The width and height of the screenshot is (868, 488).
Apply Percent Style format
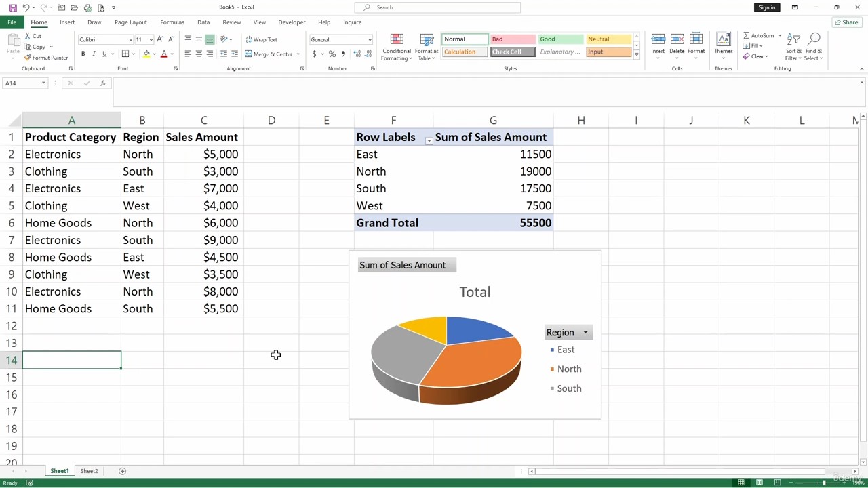(332, 54)
